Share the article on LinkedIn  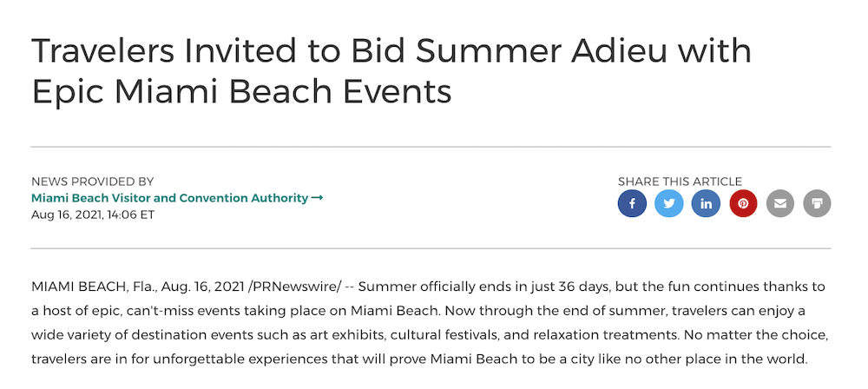[x=706, y=203]
